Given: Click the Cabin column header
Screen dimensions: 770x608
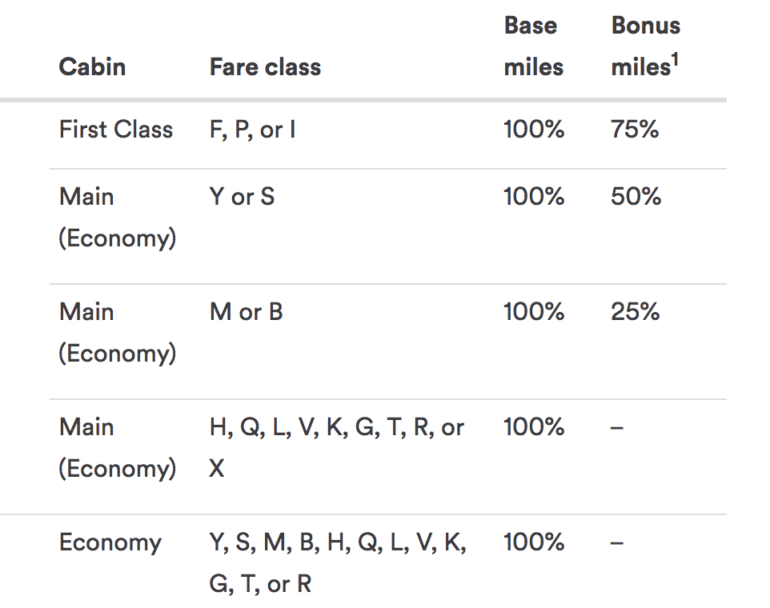Looking at the screenshot, I should pyautogui.click(x=91, y=67).
